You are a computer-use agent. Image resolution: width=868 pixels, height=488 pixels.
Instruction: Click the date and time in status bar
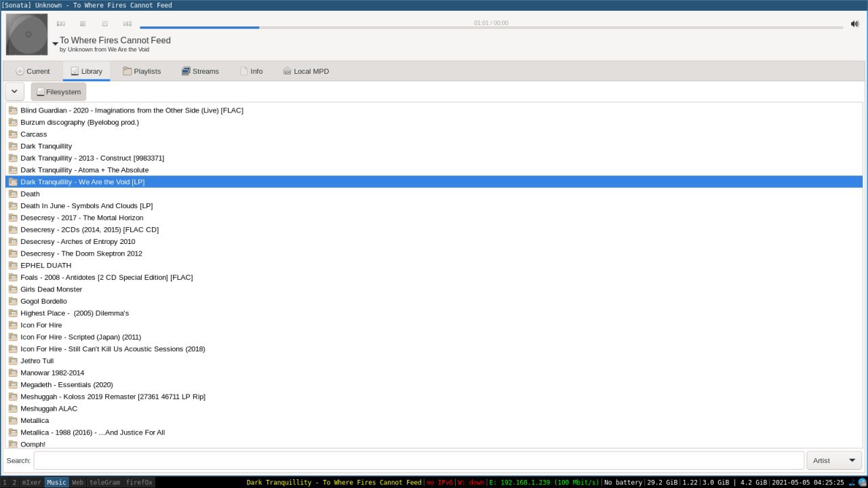click(x=807, y=483)
